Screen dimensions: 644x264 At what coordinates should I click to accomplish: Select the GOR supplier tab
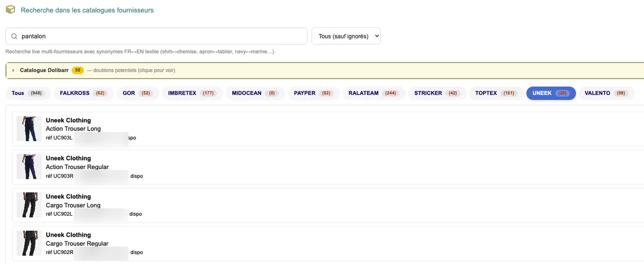click(x=137, y=93)
